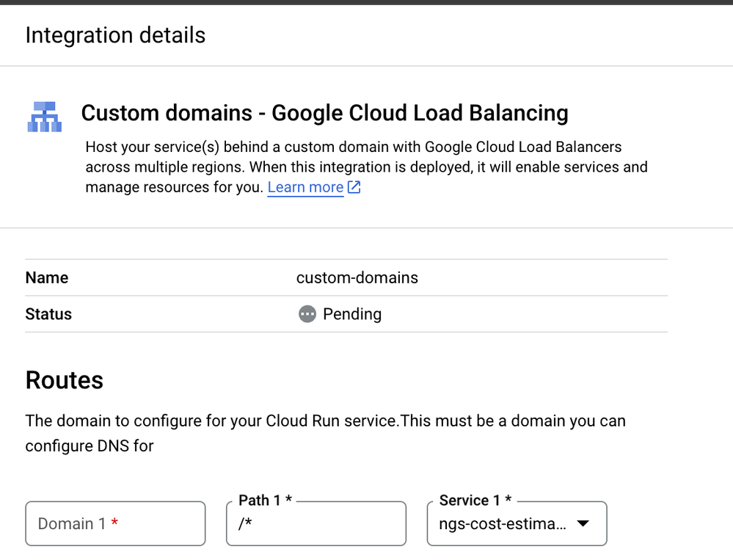Screen dimensions: 733x560
Task: Focus the Domain 1 input field
Action: point(115,523)
